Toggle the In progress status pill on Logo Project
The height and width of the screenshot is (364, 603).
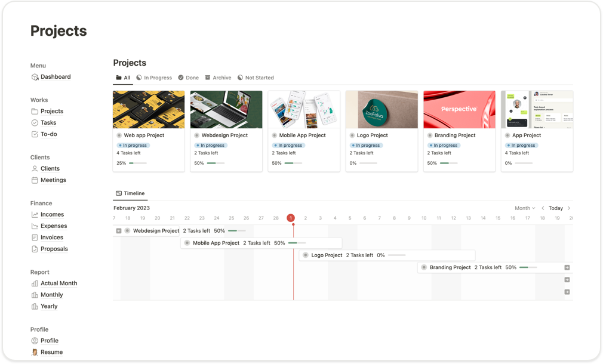click(365, 145)
